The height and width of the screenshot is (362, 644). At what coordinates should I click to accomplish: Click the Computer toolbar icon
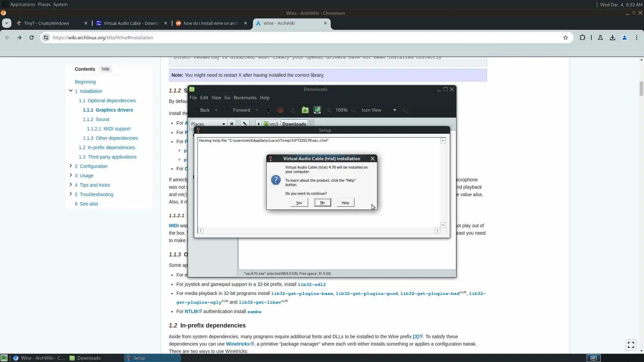(317, 110)
